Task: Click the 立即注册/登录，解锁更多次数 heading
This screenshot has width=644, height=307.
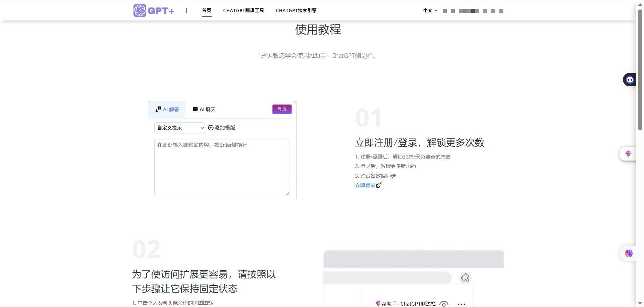Action: [x=420, y=142]
